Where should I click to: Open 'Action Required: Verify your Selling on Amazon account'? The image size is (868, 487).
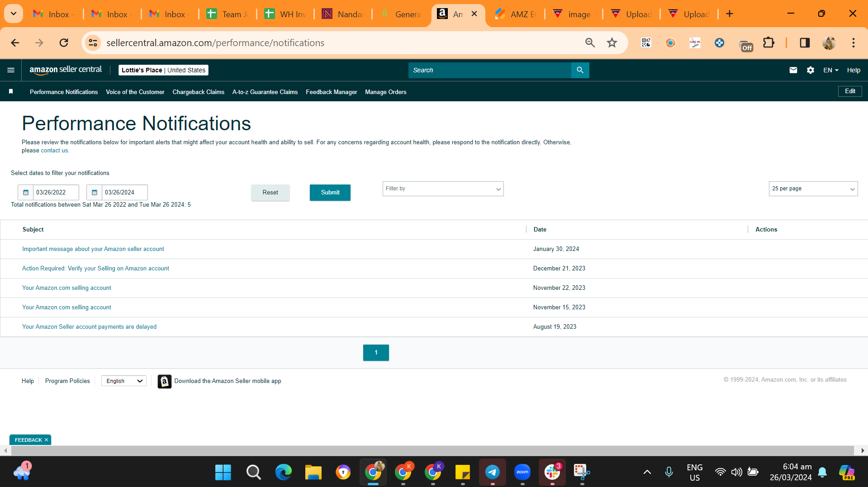[x=95, y=269]
